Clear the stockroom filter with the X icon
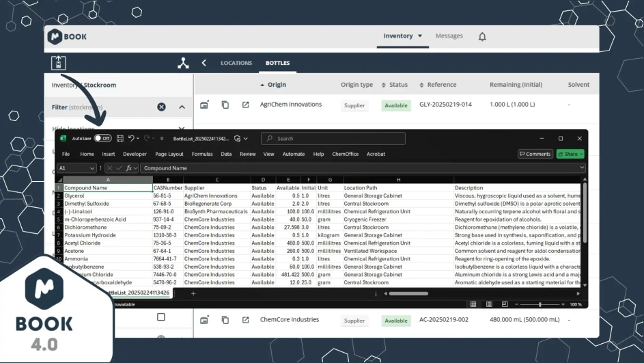The image size is (644, 363). pyautogui.click(x=161, y=107)
